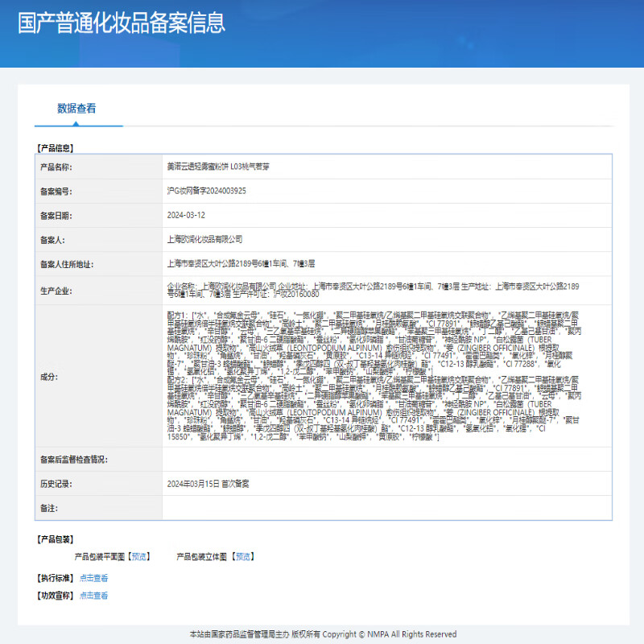Open 功效宣称 点击查看 link

(93, 596)
